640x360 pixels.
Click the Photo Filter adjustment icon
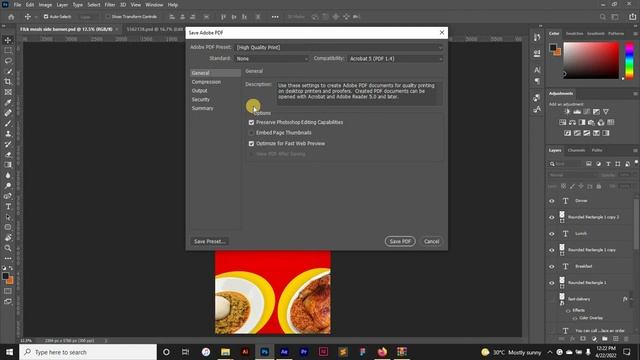(591, 122)
